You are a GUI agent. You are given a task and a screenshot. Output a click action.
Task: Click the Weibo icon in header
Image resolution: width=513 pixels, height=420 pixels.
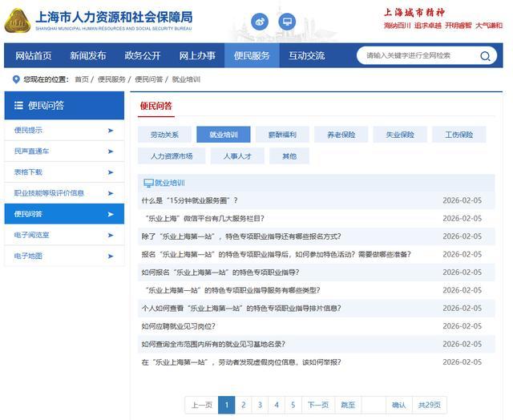tap(261, 22)
